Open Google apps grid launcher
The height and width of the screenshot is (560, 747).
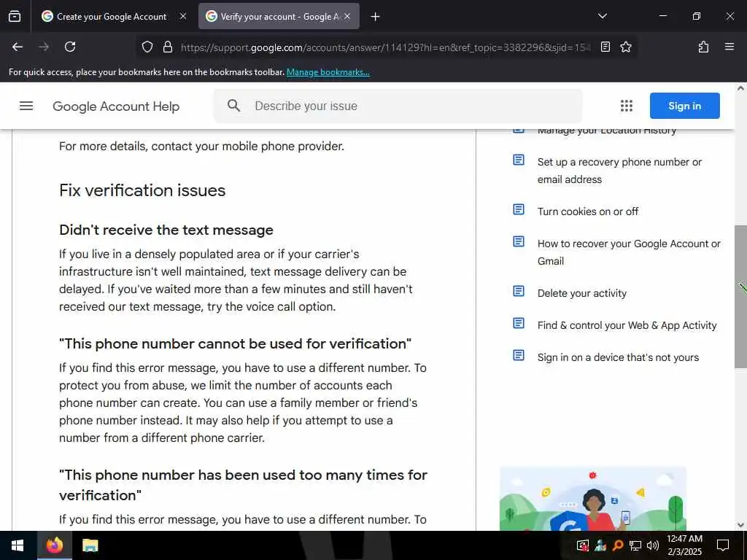coord(627,106)
